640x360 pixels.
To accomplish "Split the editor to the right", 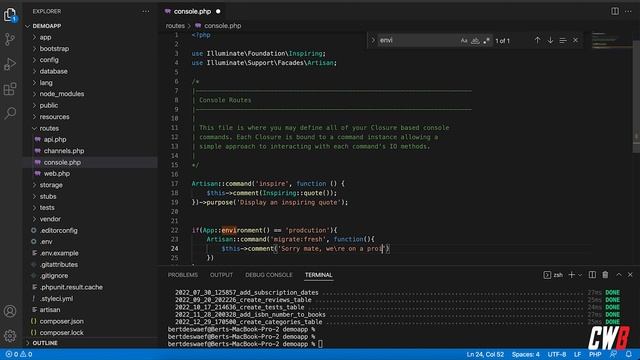I will click(x=615, y=11).
